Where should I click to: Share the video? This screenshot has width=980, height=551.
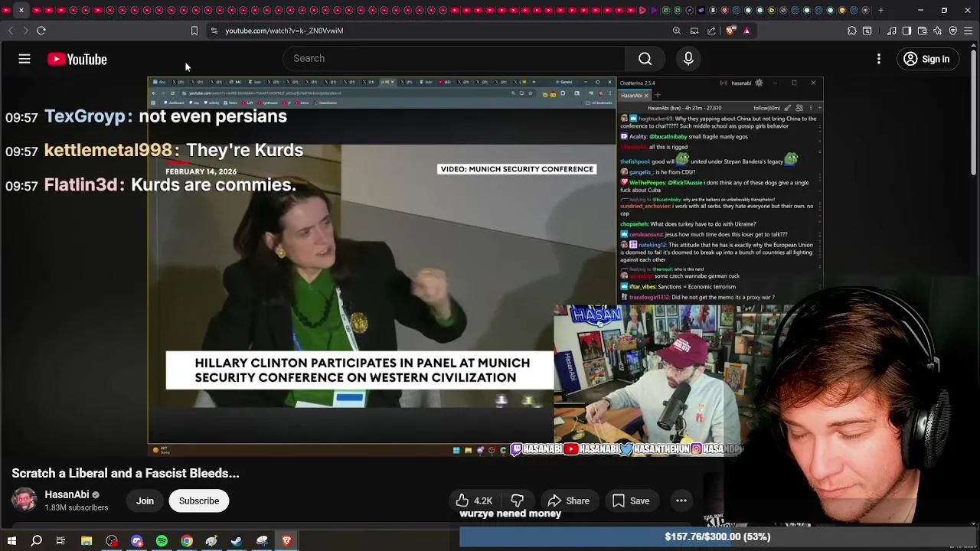[568, 501]
